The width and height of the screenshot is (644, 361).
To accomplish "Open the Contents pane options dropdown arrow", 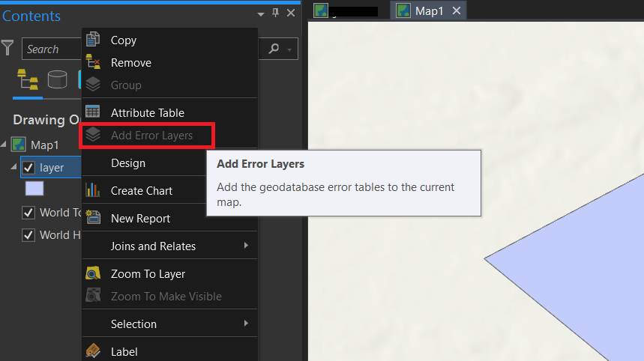I will point(260,13).
